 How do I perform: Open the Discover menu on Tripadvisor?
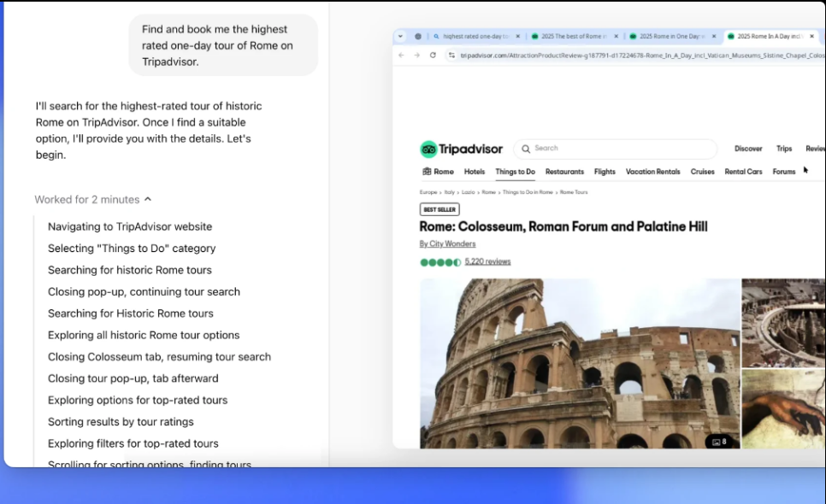(748, 149)
